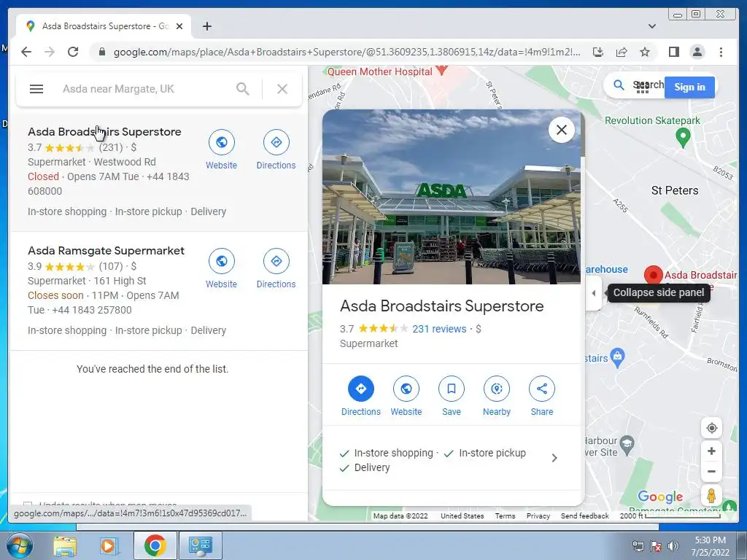The width and height of the screenshot is (747, 560).
Task: Open Chrome tab search dropdown arrow
Action: tap(652, 26)
